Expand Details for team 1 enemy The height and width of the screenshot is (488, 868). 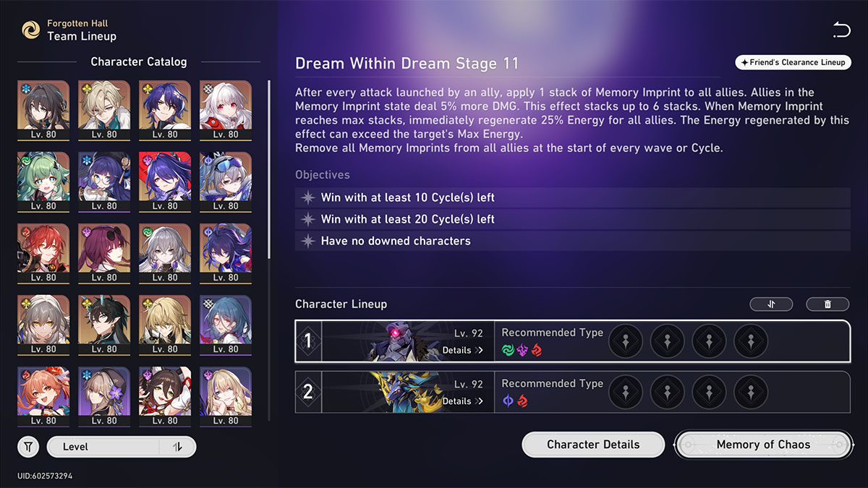(x=463, y=351)
